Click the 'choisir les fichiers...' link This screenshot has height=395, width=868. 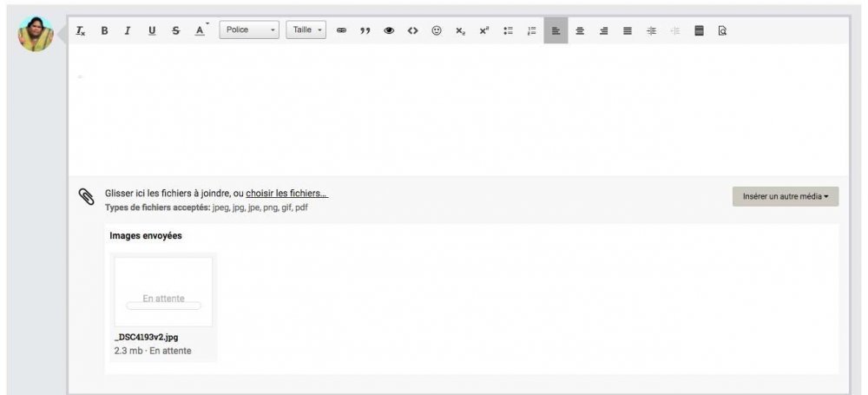tap(286, 194)
